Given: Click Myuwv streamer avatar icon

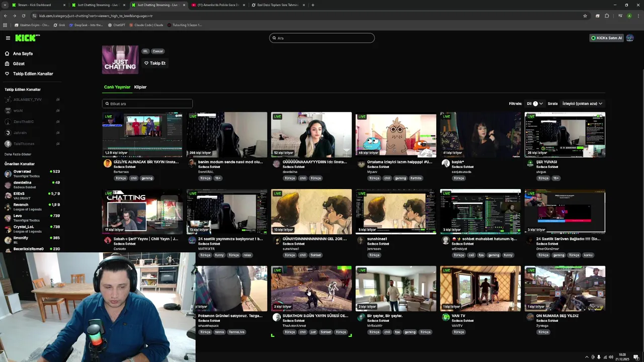Looking at the screenshot, I should pos(361,163).
